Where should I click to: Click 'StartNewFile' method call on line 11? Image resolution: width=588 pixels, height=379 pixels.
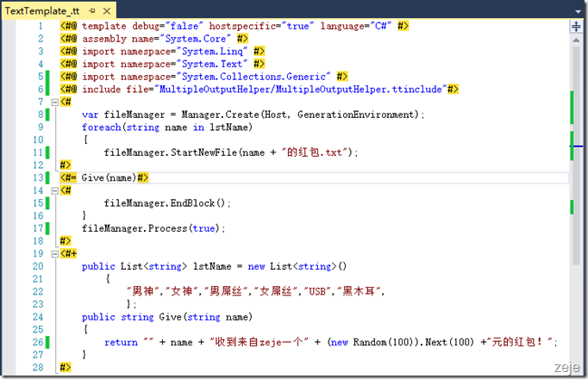pos(204,152)
